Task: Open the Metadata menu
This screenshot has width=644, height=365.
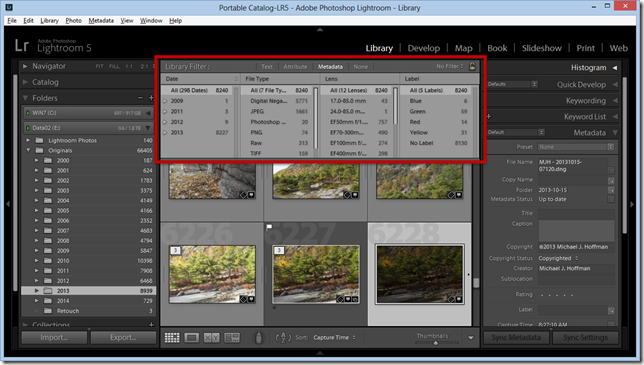Action: tap(101, 21)
